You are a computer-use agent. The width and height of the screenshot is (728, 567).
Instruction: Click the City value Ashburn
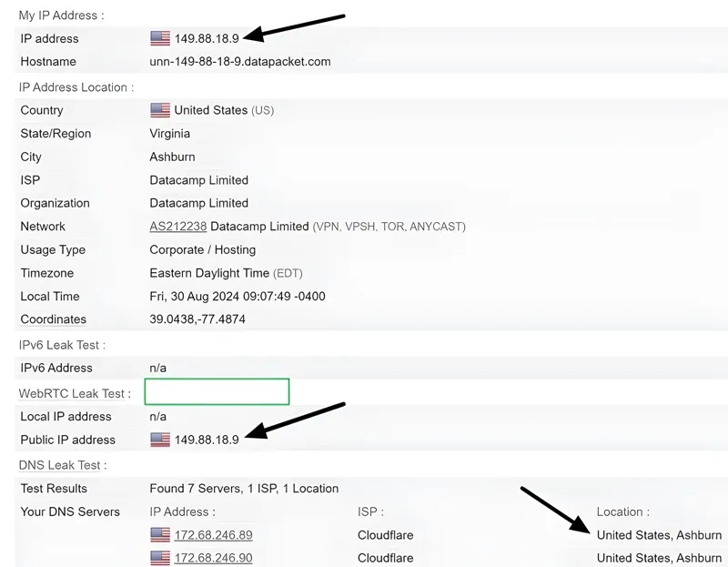pos(172,157)
